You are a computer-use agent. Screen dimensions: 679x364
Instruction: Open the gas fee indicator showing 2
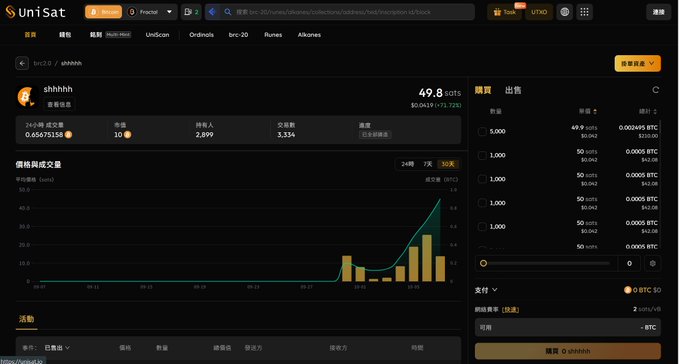pyautogui.click(x=191, y=12)
